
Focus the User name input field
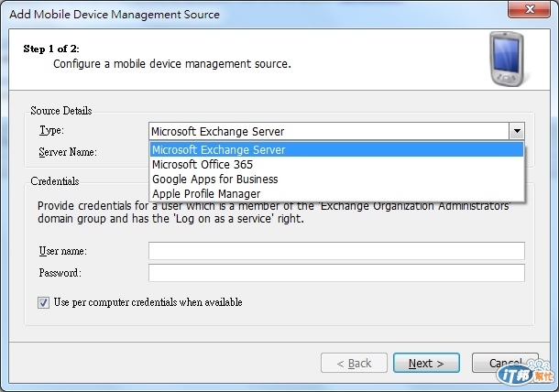coord(335,251)
